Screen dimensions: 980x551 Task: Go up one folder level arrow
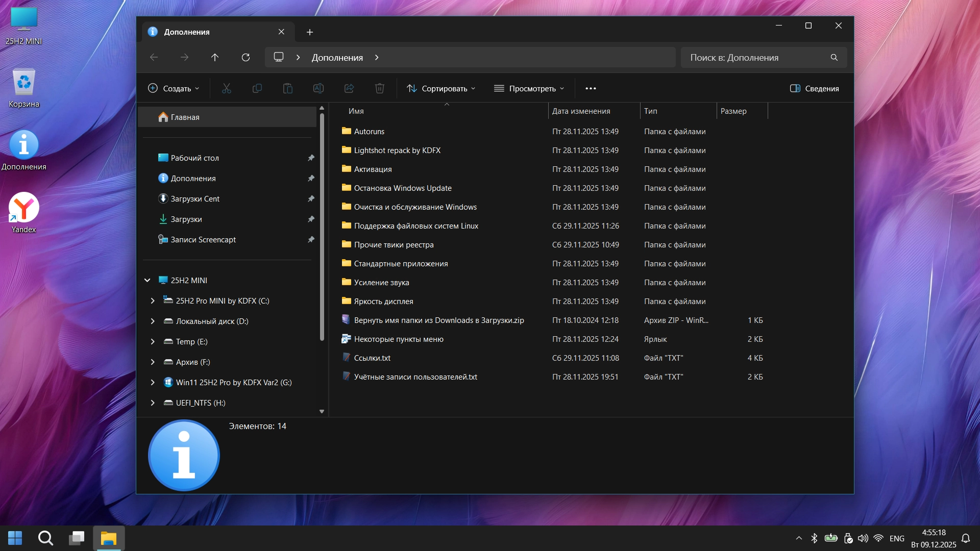[215, 57]
